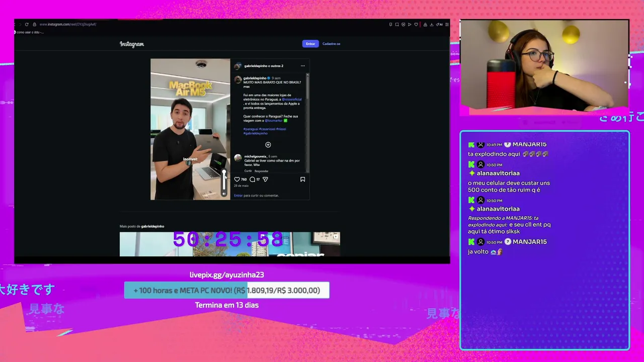Open the @loumartur mention
The height and width of the screenshot is (362, 644).
coord(274,121)
